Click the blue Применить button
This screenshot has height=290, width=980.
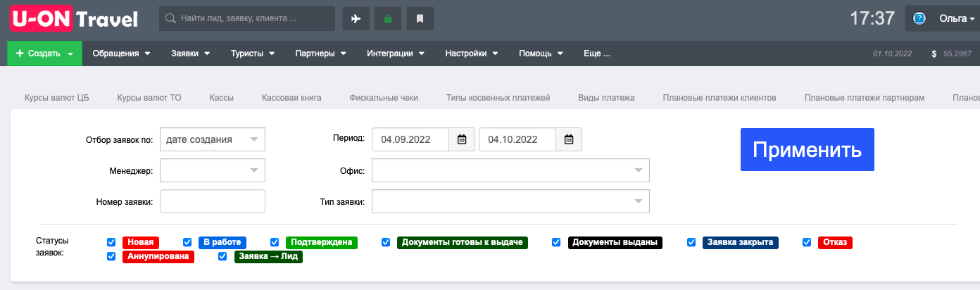tap(808, 149)
